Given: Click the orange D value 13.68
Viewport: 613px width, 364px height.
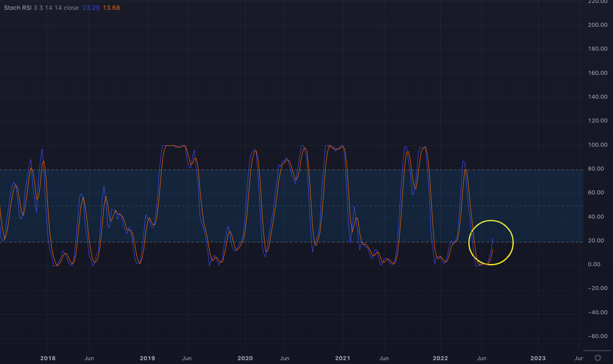Looking at the screenshot, I should coord(112,8).
